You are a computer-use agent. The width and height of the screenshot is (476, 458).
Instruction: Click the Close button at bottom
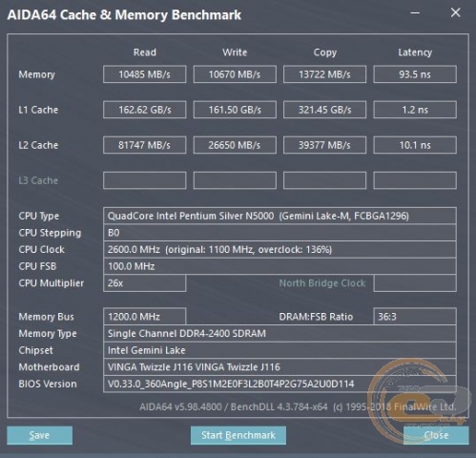click(x=436, y=435)
